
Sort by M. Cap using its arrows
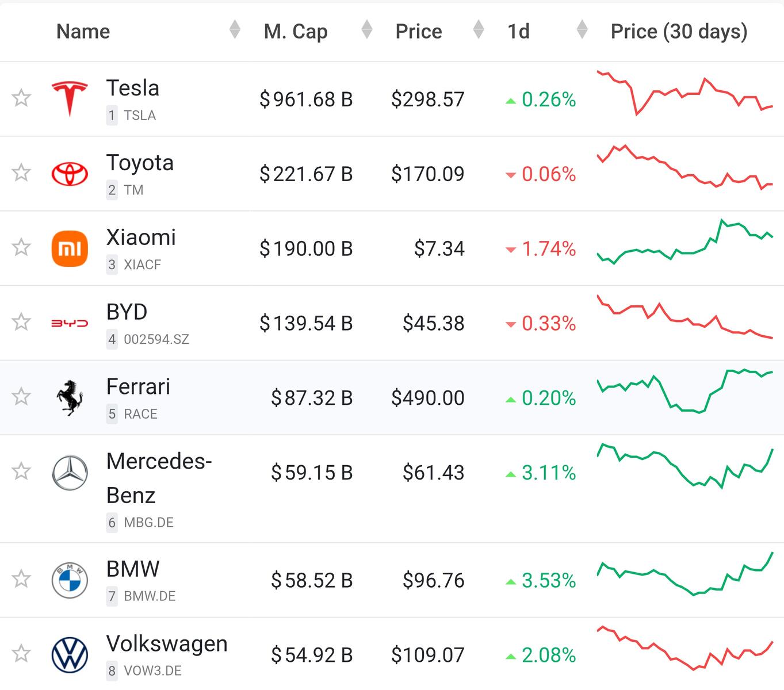click(366, 29)
